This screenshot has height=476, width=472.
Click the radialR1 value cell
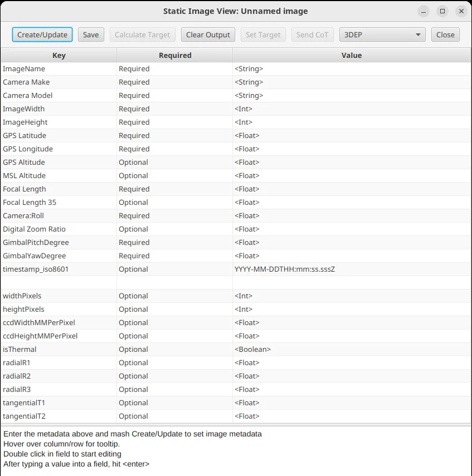click(352, 363)
